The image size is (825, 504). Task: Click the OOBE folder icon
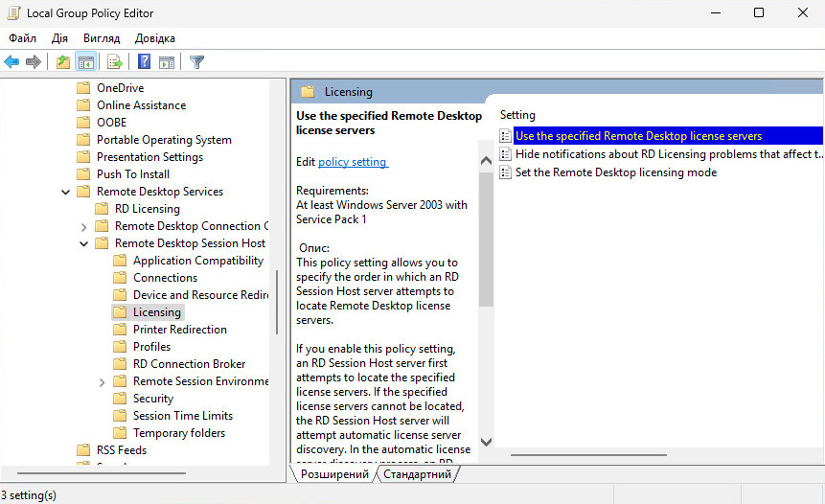83,122
